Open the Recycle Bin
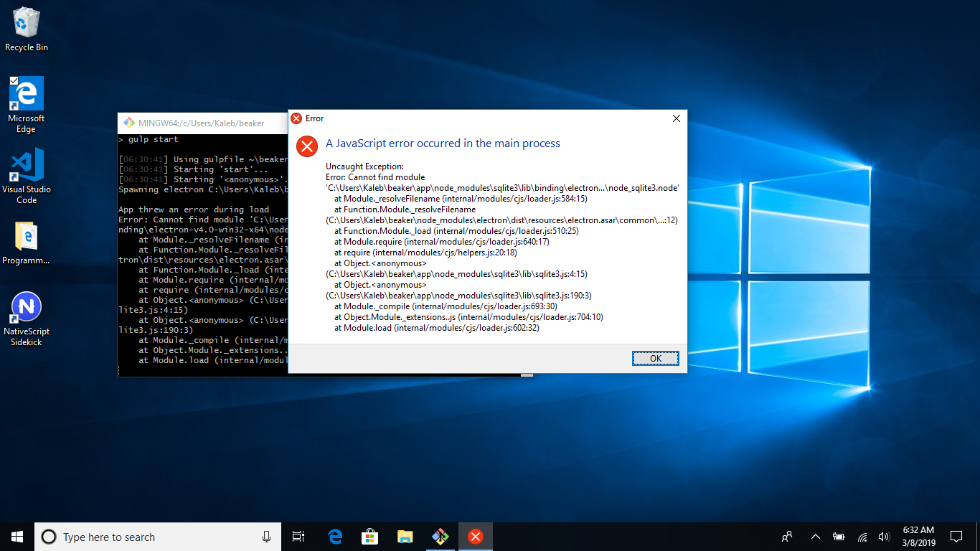980x551 pixels. [26, 24]
